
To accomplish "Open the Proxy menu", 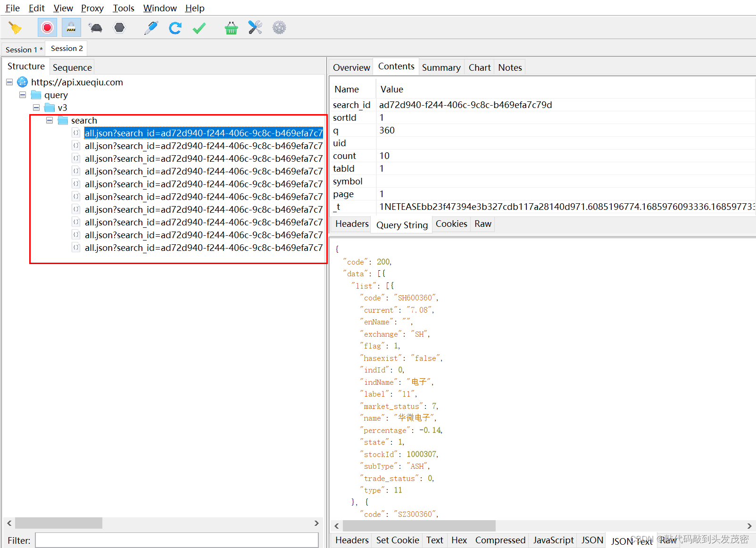I will pyautogui.click(x=92, y=8).
